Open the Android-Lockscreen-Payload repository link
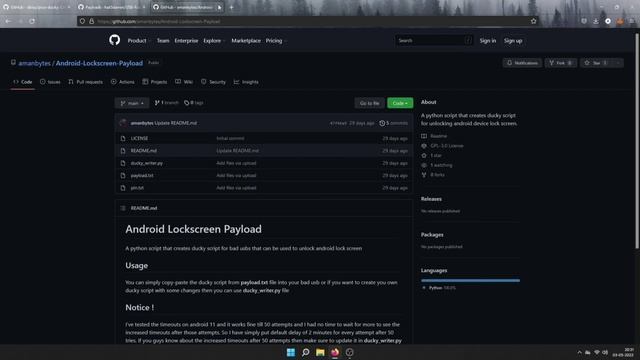 (99, 63)
